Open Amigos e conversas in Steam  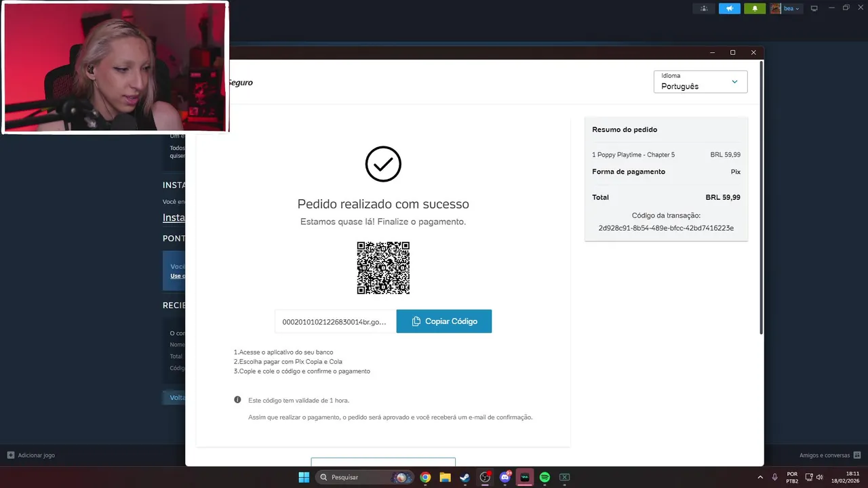tap(830, 455)
